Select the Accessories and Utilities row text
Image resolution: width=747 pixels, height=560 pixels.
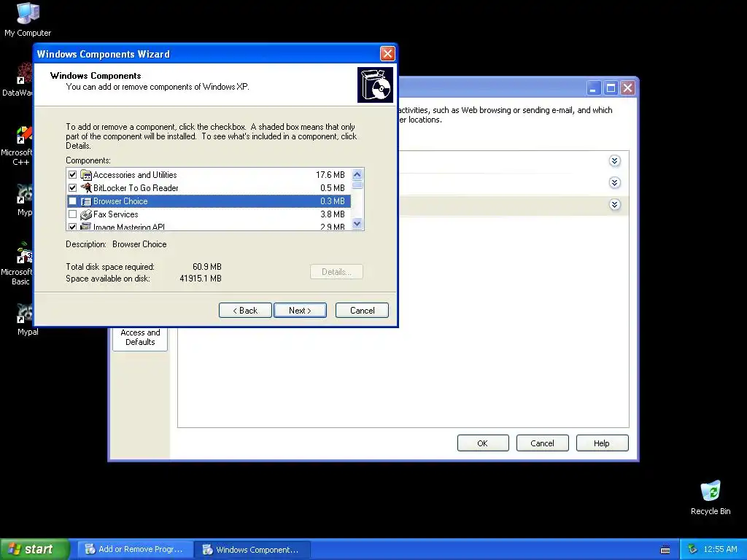(x=135, y=175)
